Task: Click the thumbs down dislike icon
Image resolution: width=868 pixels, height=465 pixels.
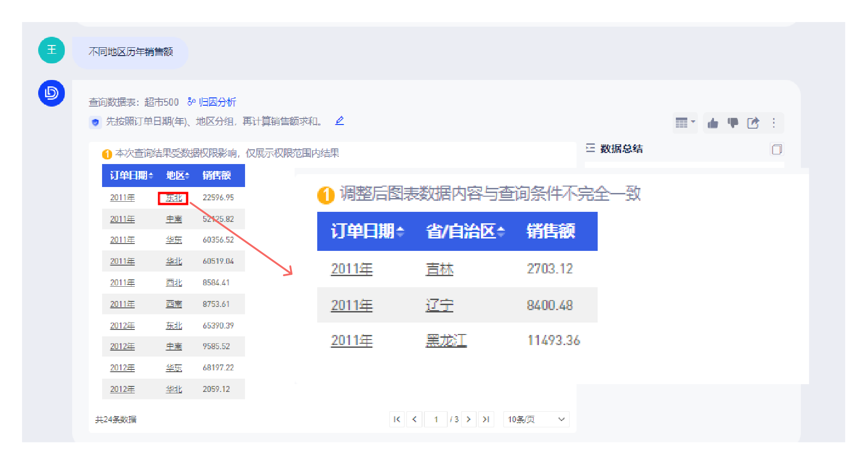Action: coord(733,123)
